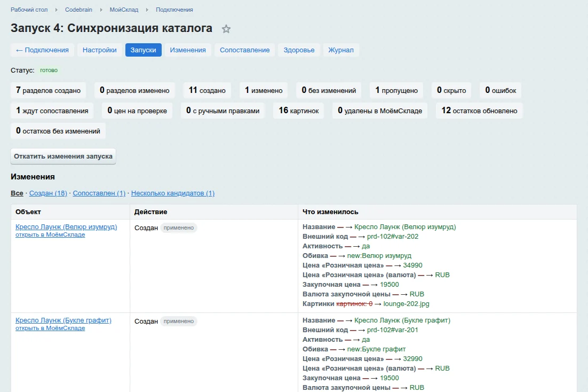Click 12 остатков обновлено stat
This screenshot has height=392, width=588.
[479, 111]
